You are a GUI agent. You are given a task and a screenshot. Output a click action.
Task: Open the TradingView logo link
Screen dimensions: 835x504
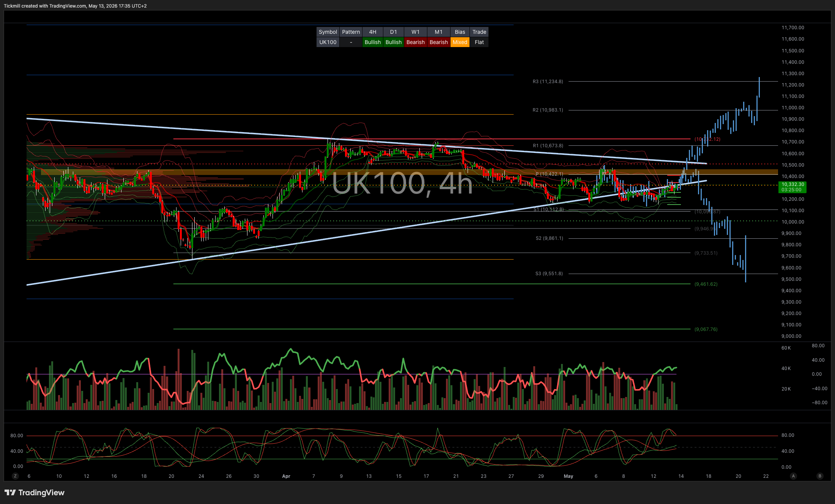35,493
